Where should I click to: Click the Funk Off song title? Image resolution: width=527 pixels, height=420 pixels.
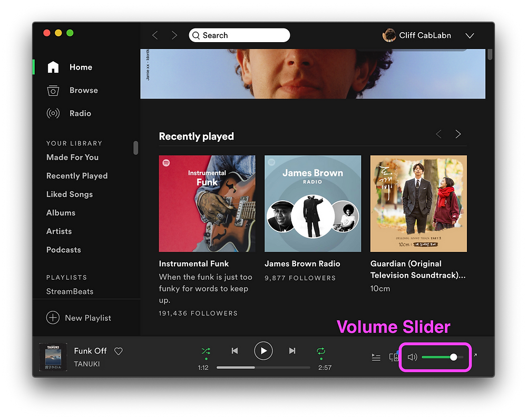pyautogui.click(x=90, y=351)
